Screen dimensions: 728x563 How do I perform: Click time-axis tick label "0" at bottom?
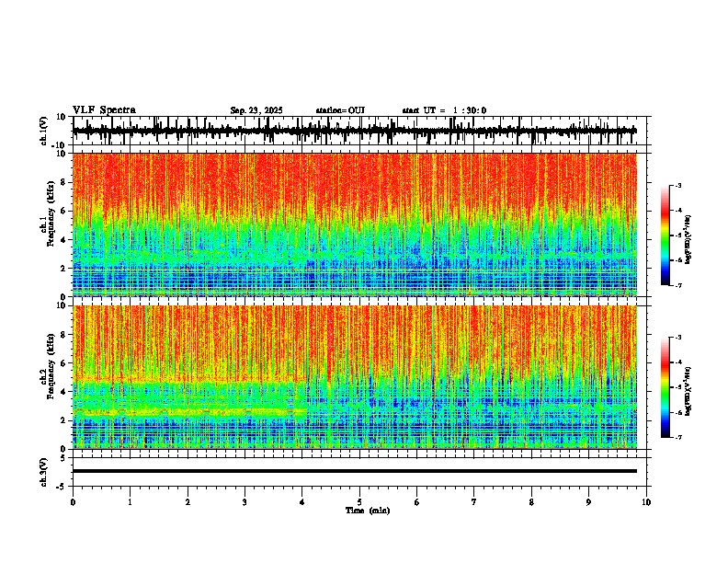73,502
